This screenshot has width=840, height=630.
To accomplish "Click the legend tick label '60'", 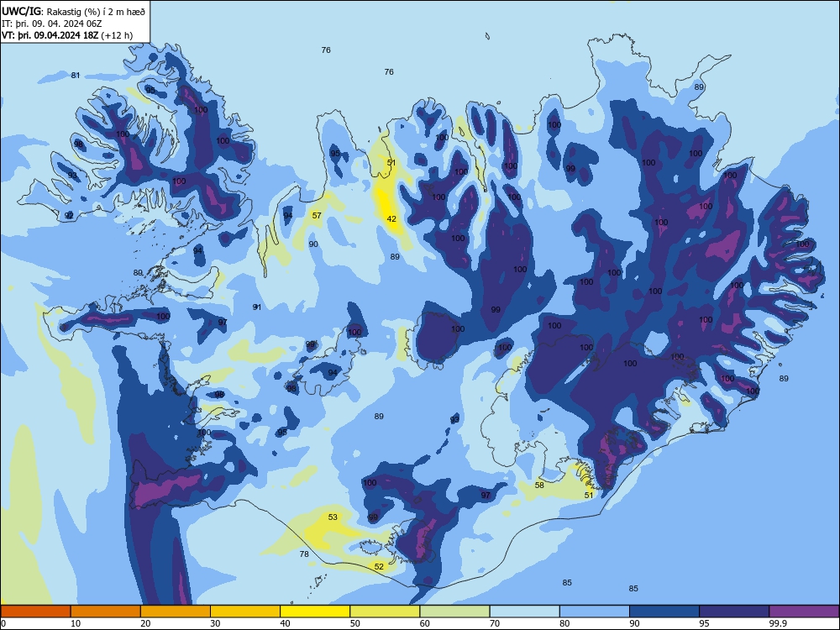I will (425, 623).
